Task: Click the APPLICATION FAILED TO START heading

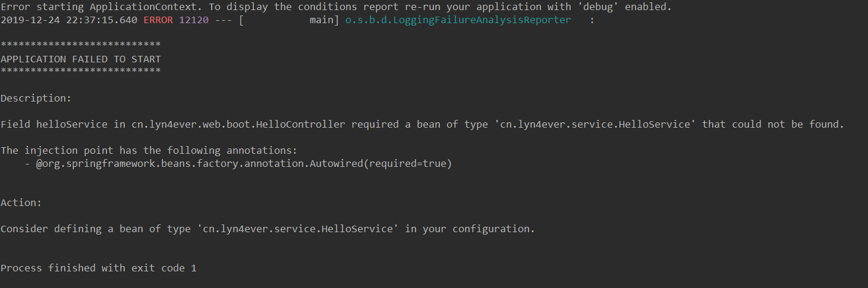Action: 81,59
